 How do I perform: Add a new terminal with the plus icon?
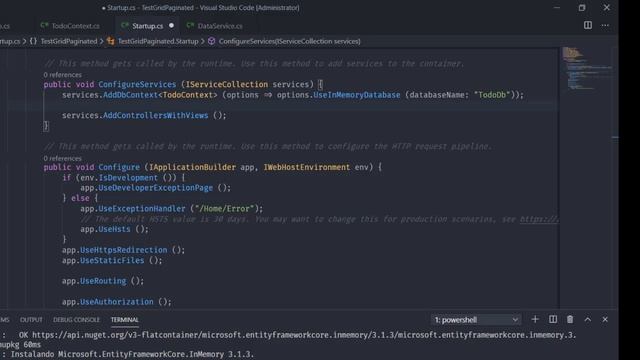(535, 320)
